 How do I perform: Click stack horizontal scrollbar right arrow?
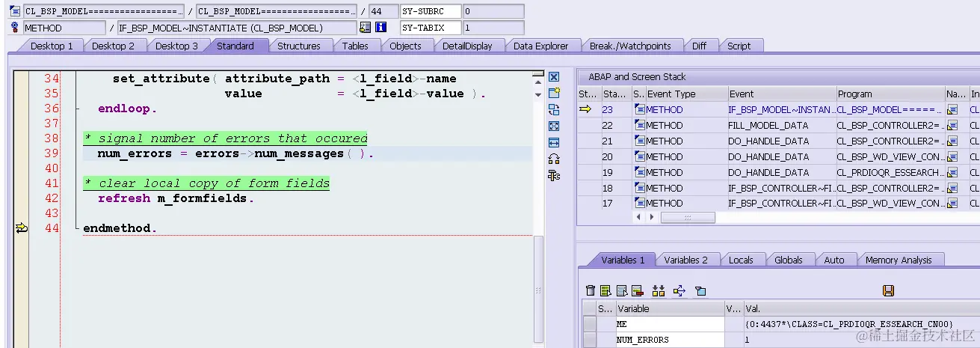tap(651, 217)
